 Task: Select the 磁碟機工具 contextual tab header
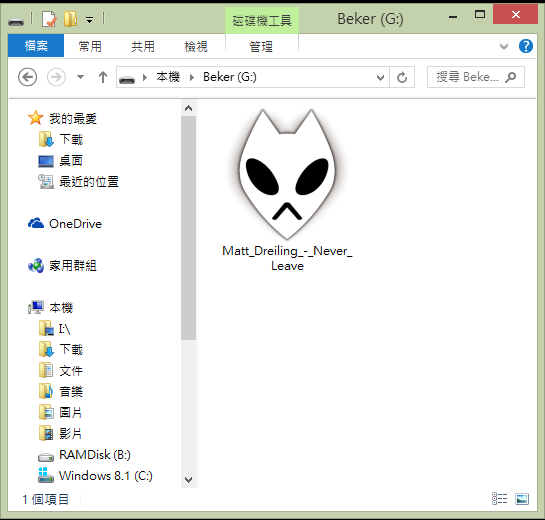[x=262, y=21]
